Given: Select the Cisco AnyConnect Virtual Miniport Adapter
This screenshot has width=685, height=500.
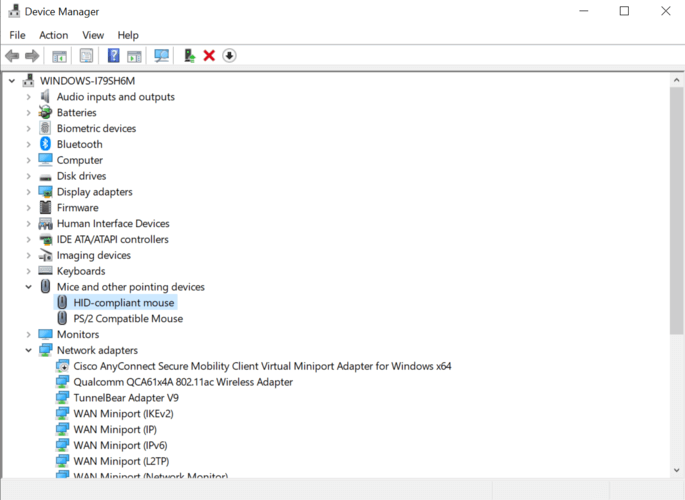Looking at the screenshot, I should [x=262, y=366].
